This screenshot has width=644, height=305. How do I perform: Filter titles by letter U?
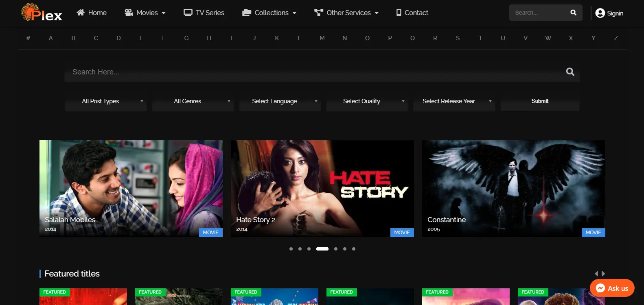coord(503,38)
